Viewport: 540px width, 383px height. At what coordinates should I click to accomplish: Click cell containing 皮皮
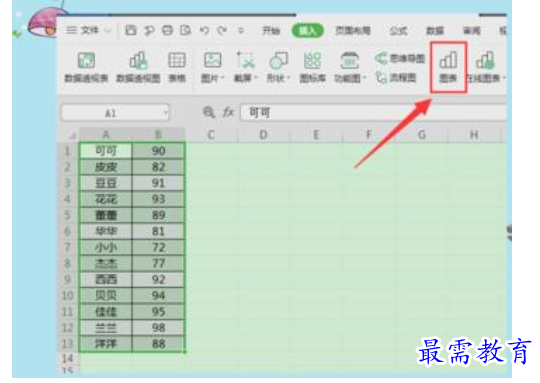(106, 167)
